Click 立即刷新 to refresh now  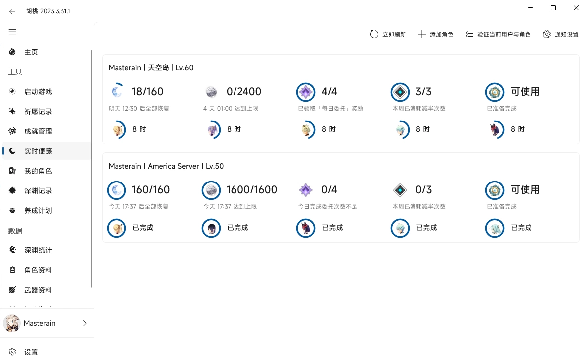tap(388, 34)
